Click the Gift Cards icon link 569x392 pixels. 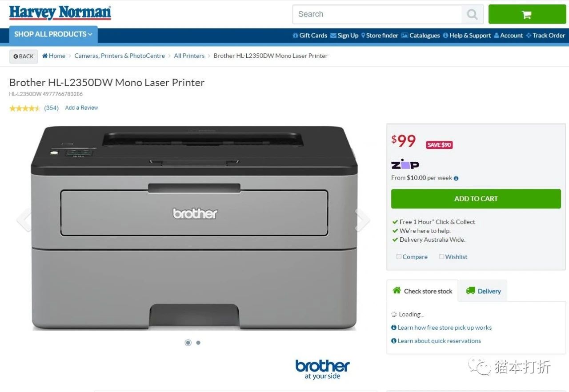click(x=296, y=36)
